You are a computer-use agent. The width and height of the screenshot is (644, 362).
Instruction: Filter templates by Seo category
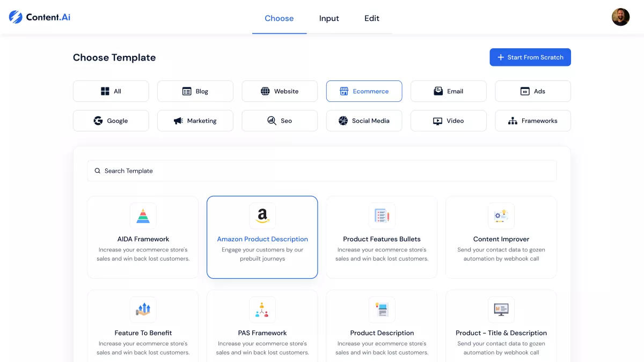[x=280, y=121]
